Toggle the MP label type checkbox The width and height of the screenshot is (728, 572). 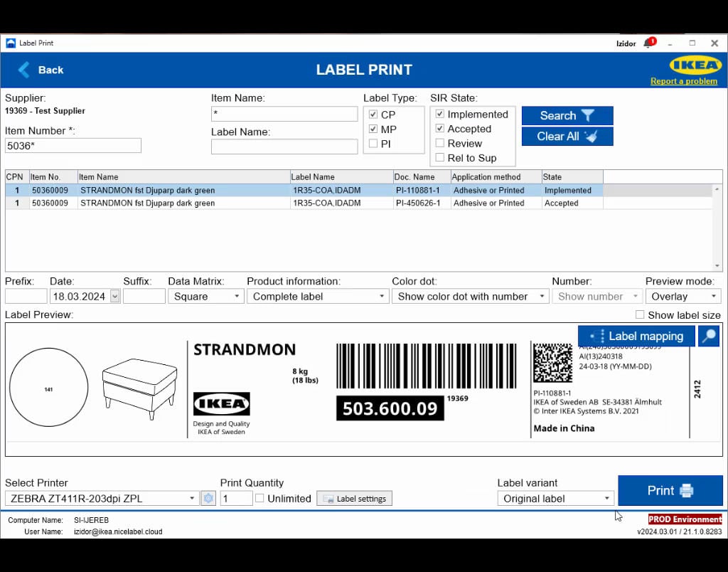(x=373, y=129)
